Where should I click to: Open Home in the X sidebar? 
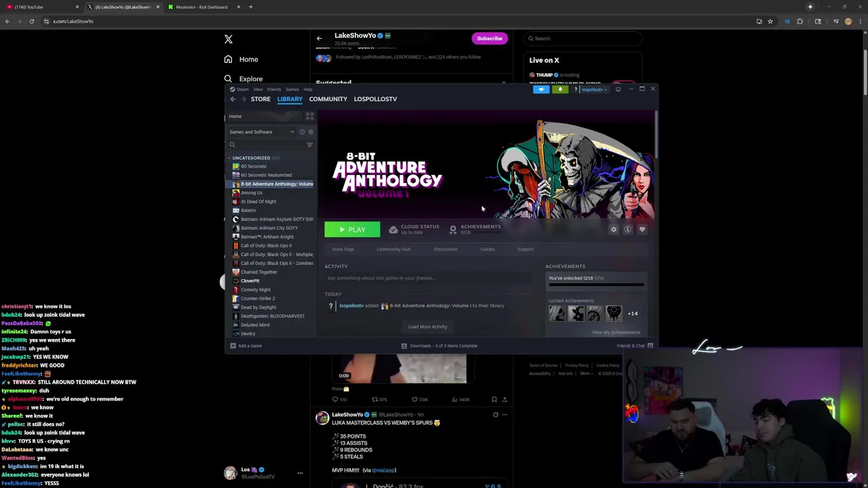pyautogui.click(x=241, y=60)
